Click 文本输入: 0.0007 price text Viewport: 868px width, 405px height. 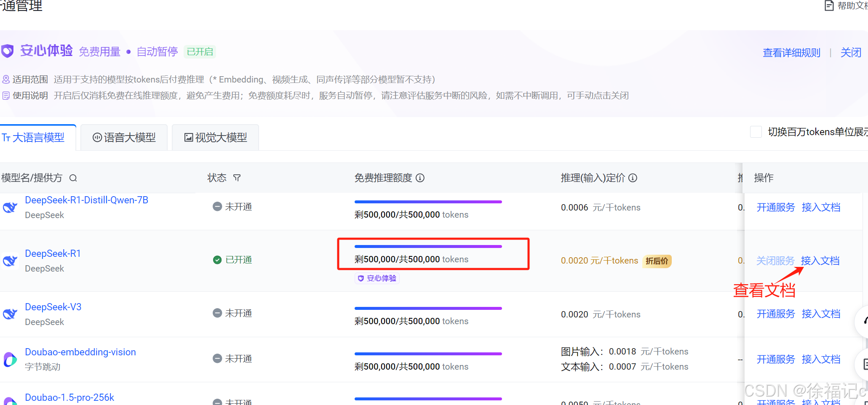[625, 367]
